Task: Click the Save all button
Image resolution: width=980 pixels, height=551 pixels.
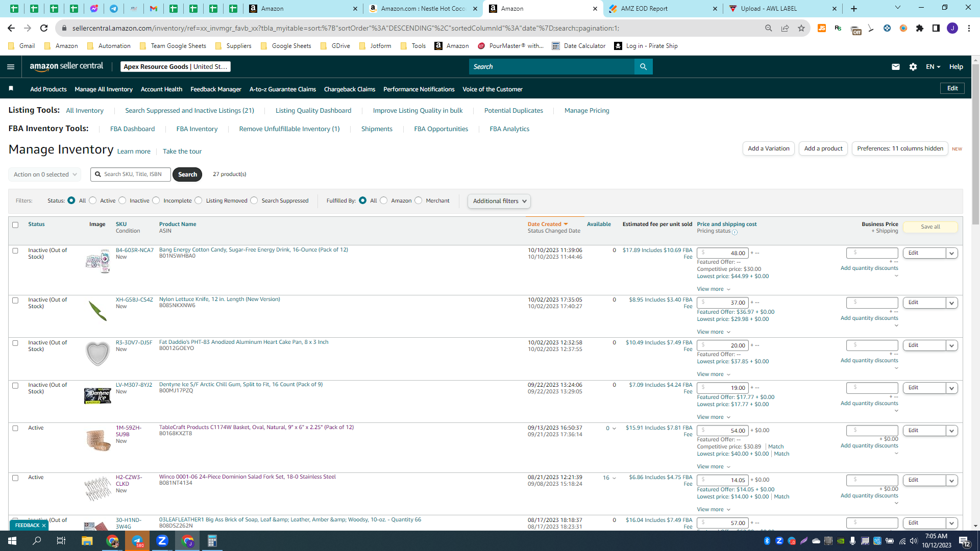Action: pyautogui.click(x=930, y=227)
